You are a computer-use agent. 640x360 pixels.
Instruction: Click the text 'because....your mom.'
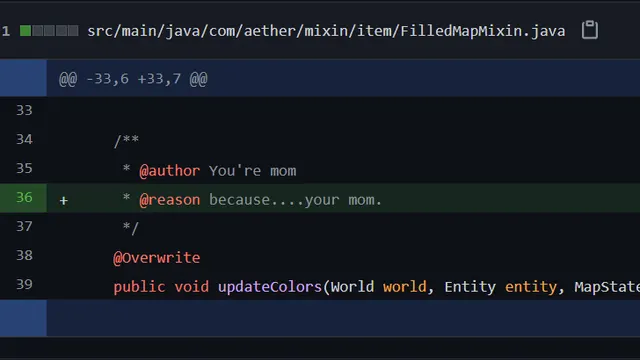click(x=295, y=200)
